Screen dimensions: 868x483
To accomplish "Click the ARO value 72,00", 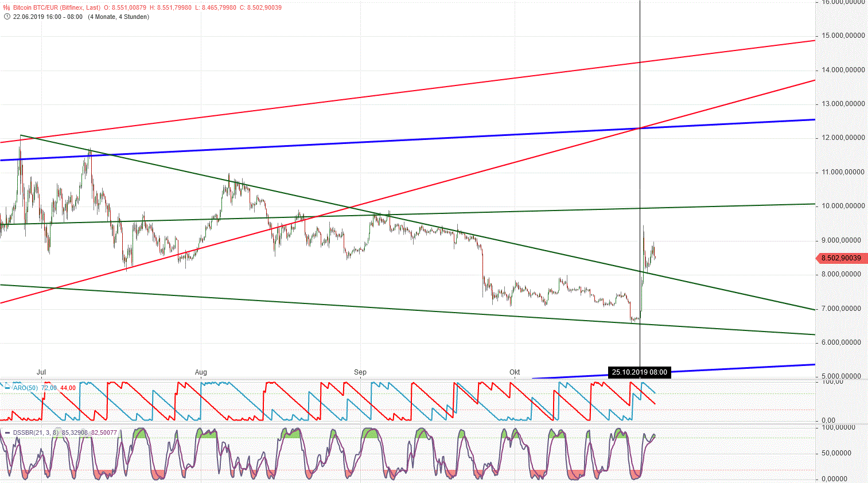I will point(49,388).
